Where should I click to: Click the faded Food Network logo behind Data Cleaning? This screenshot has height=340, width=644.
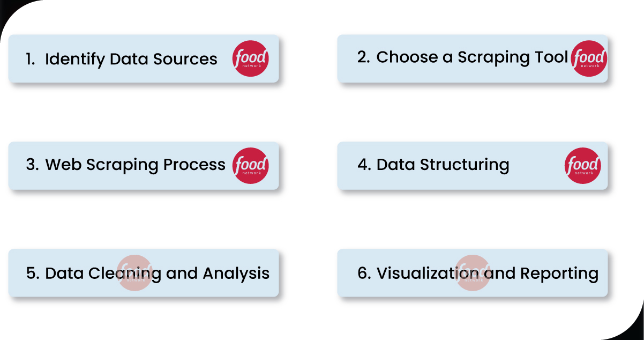pos(135,273)
